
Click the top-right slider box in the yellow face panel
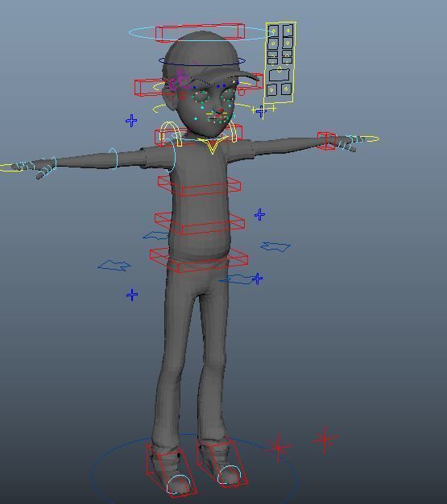[288, 31]
